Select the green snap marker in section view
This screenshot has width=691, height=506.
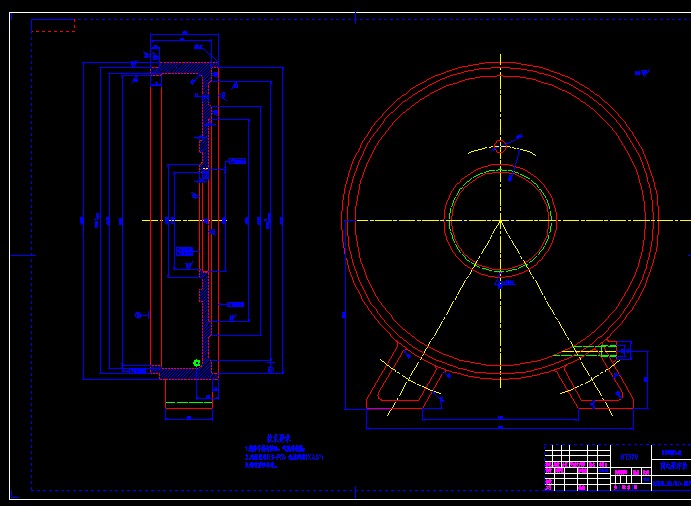point(197,363)
